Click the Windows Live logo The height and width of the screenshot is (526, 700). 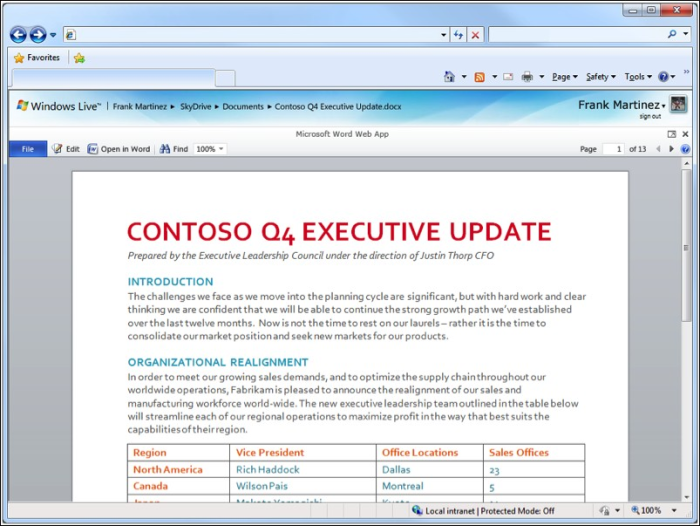58,106
